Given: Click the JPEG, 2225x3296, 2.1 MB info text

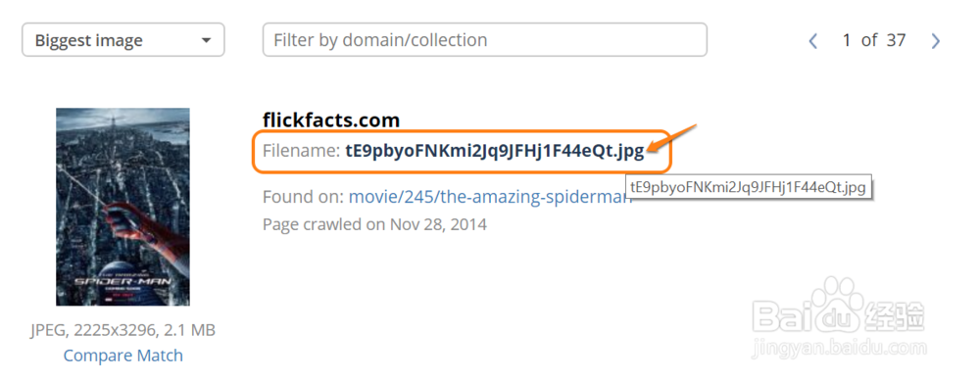Looking at the screenshot, I should click(123, 330).
